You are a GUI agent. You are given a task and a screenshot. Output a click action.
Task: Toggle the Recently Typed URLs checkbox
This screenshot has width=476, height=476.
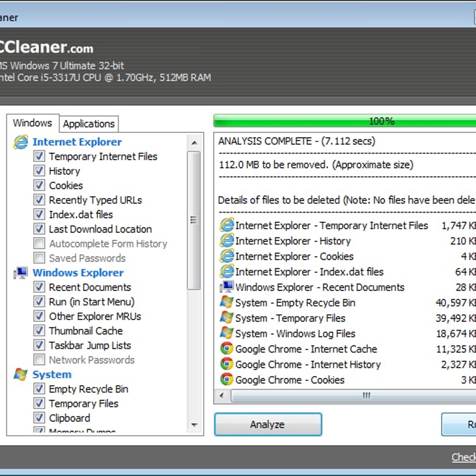coord(39,200)
